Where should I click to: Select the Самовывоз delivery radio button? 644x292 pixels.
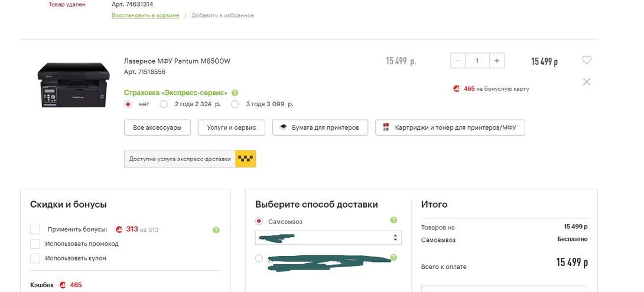click(259, 221)
